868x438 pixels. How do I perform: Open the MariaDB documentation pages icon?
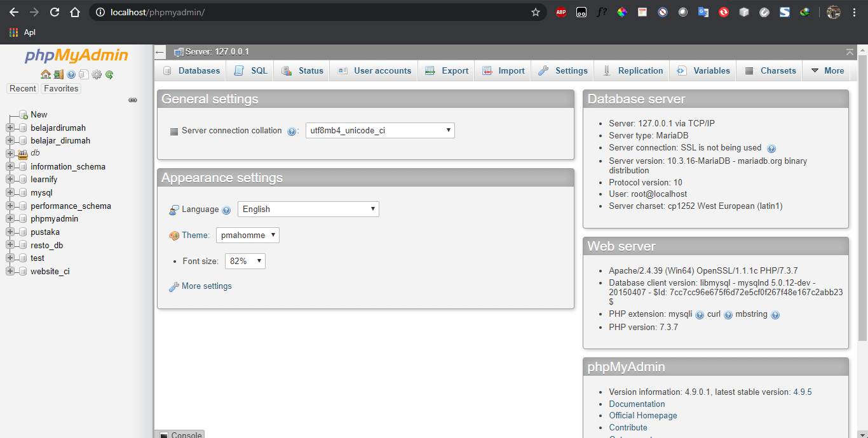[84, 74]
